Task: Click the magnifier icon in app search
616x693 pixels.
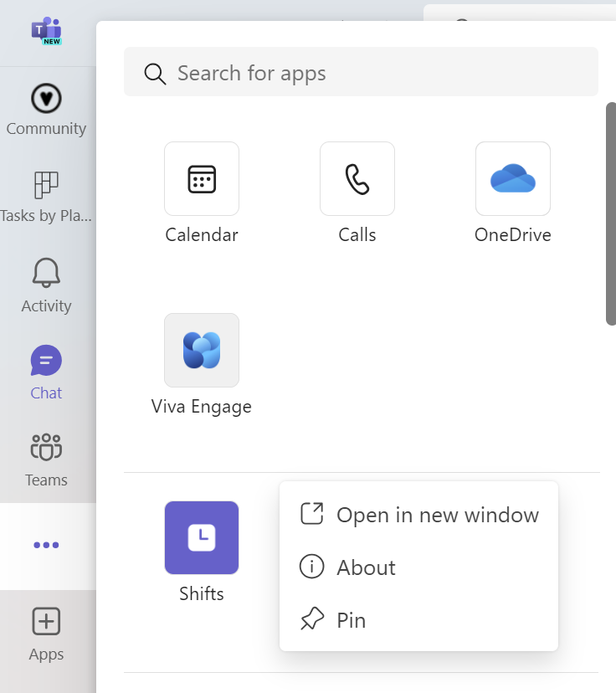Action: (x=155, y=74)
